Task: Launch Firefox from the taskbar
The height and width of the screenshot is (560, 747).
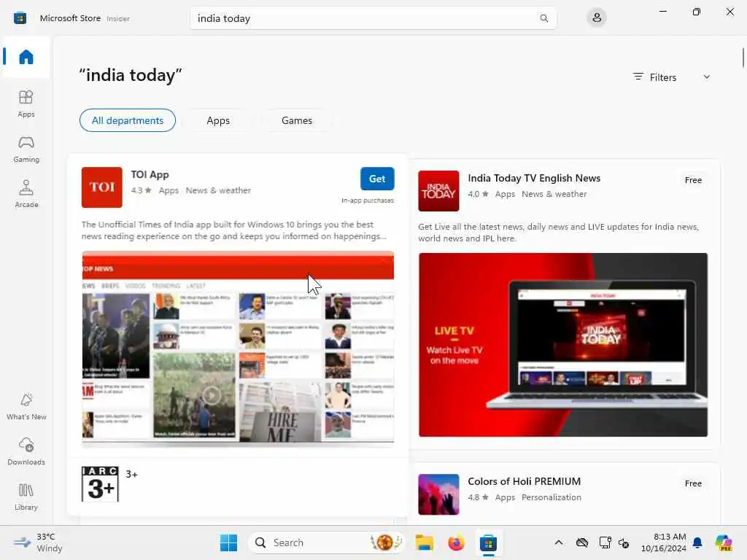Action: click(456, 542)
